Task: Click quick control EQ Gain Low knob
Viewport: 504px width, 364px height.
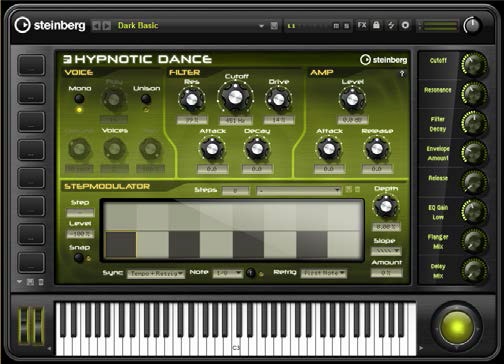Action: (x=474, y=211)
